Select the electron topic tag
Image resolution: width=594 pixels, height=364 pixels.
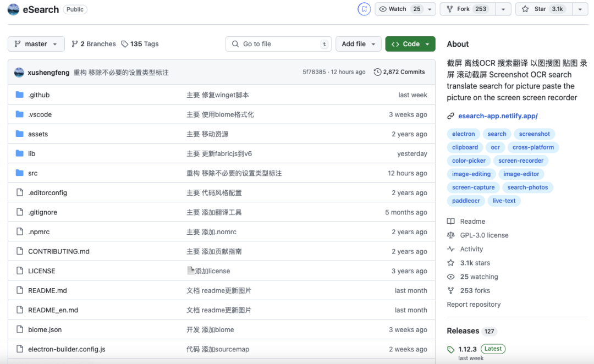pos(463,134)
